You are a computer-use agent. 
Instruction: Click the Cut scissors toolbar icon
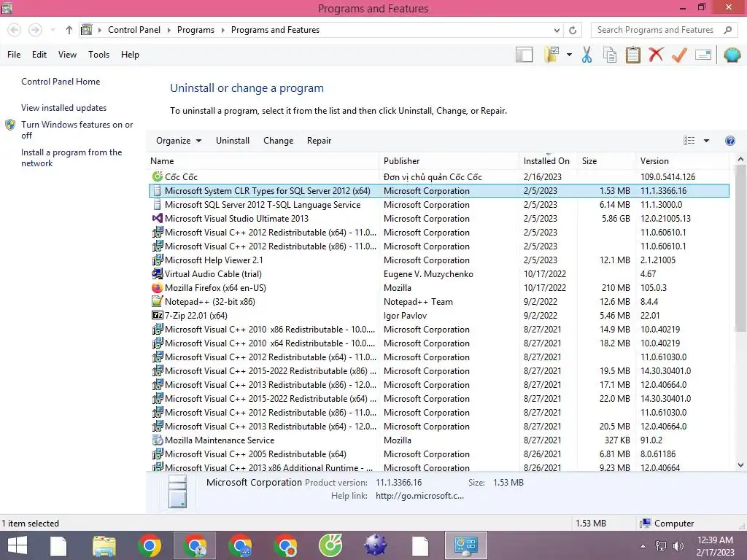(587, 55)
